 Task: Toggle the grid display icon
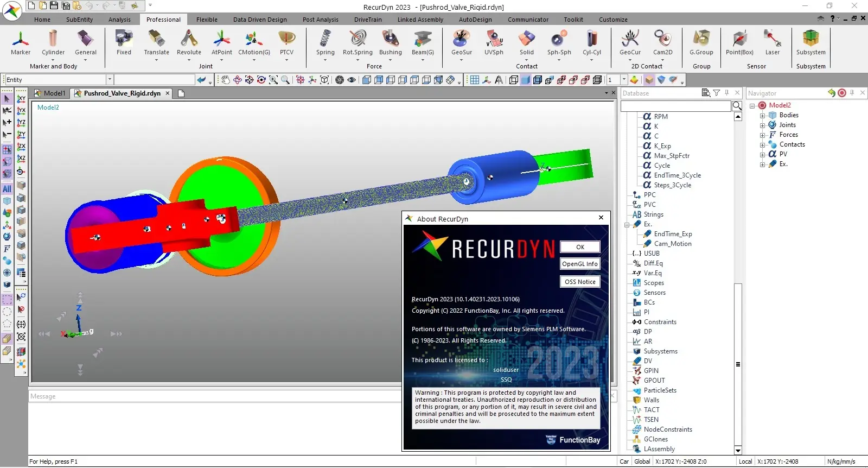(475, 80)
